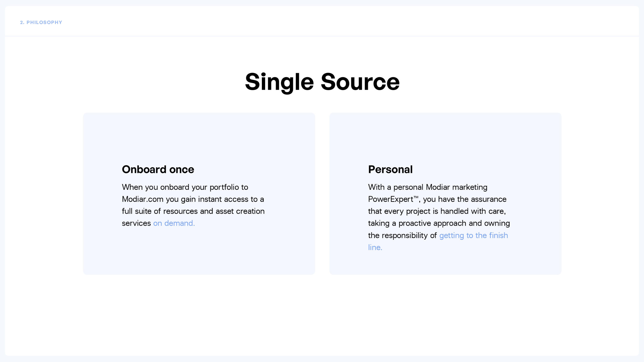Click the line "taking a proactive approach and owning"

pos(439,223)
